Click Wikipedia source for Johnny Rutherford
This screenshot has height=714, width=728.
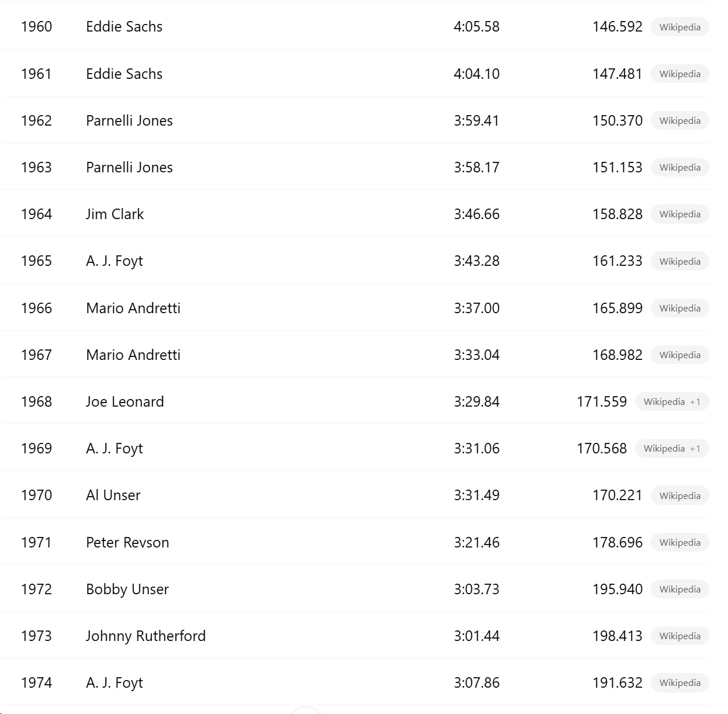tap(680, 636)
